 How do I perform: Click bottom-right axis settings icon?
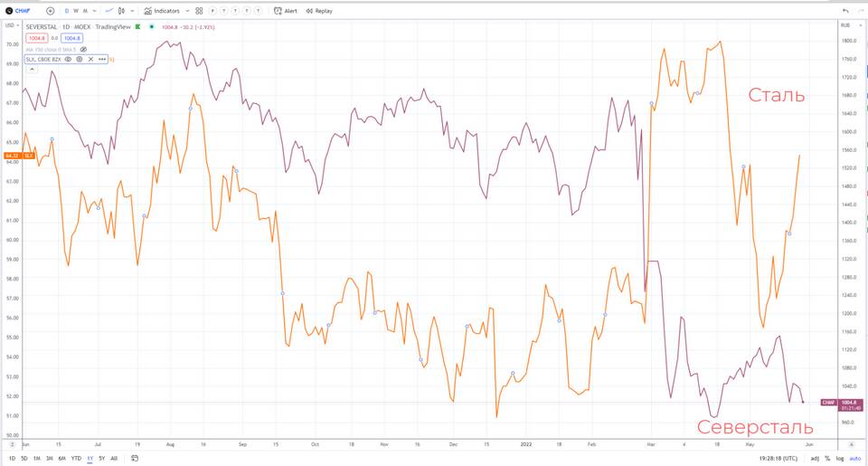852,444
